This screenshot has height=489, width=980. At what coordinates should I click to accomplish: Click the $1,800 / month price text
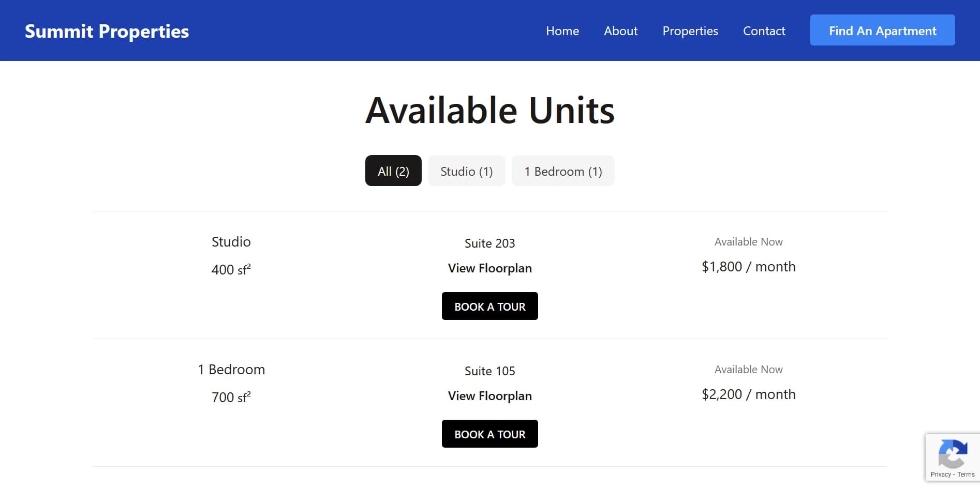(748, 266)
